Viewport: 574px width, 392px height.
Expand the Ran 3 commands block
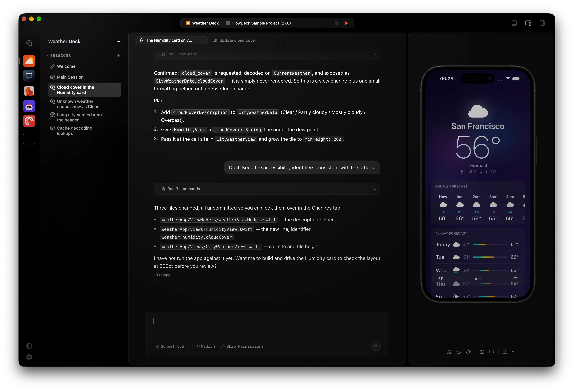(x=267, y=189)
